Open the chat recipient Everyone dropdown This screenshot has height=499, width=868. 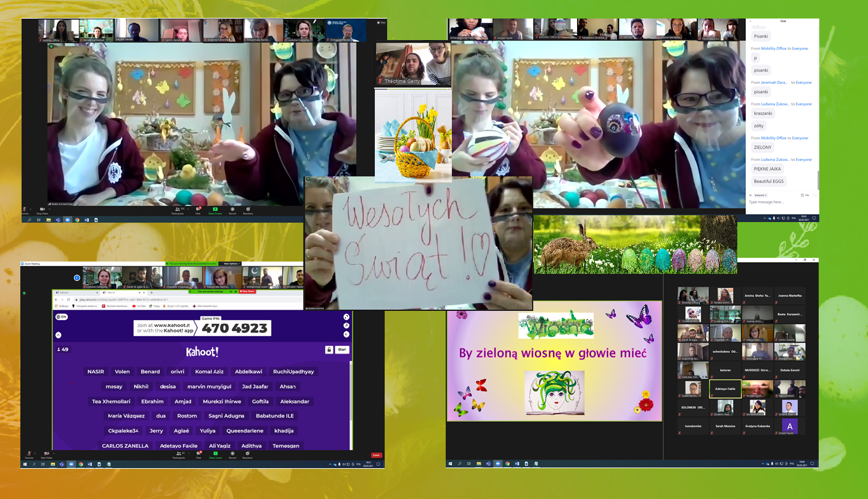[x=760, y=195]
